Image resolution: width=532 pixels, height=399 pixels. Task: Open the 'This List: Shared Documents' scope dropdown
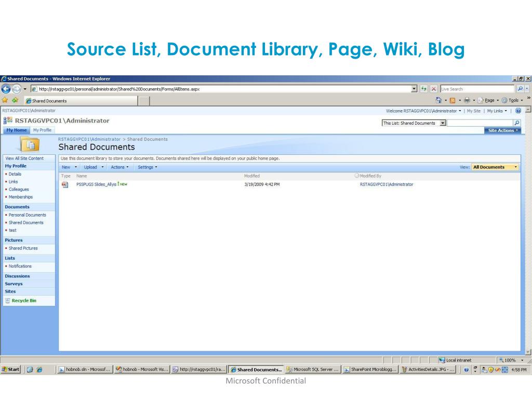click(443, 123)
